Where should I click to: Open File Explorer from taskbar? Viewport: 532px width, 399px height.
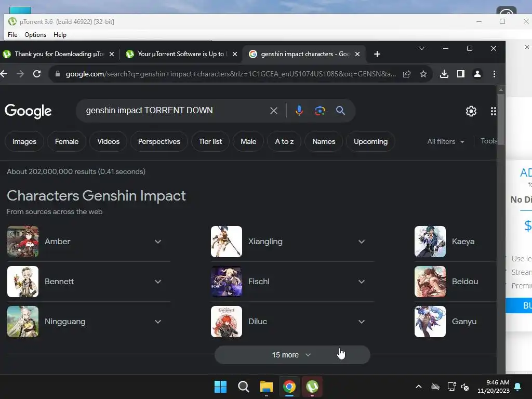click(x=267, y=387)
